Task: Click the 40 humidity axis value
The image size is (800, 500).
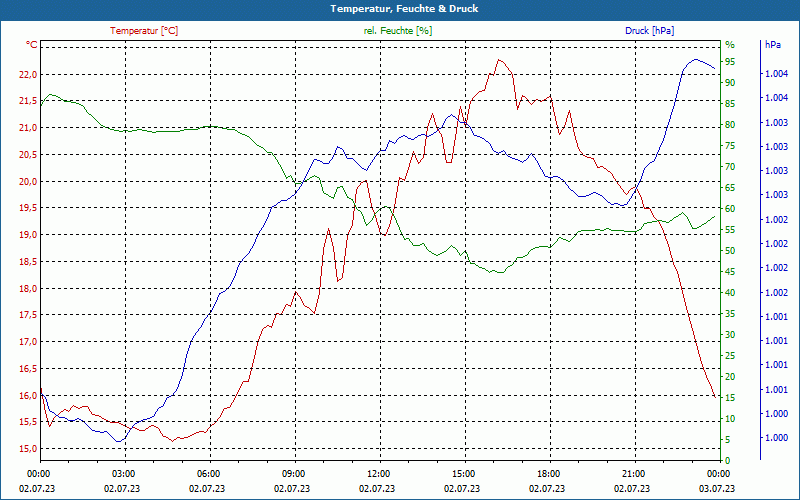Action: coord(730,293)
